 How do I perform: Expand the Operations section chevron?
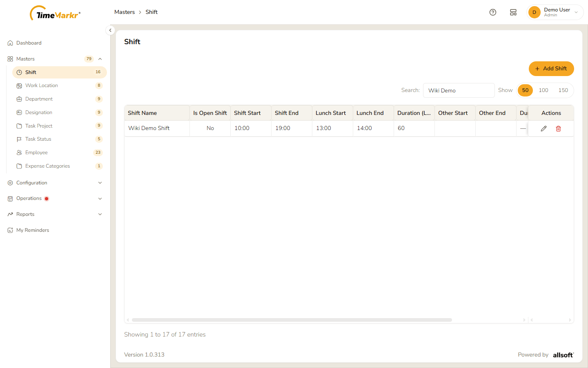point(100,199)
